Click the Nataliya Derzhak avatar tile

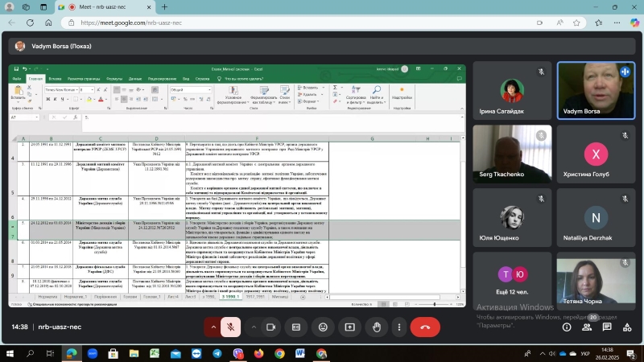click(596, 217)
